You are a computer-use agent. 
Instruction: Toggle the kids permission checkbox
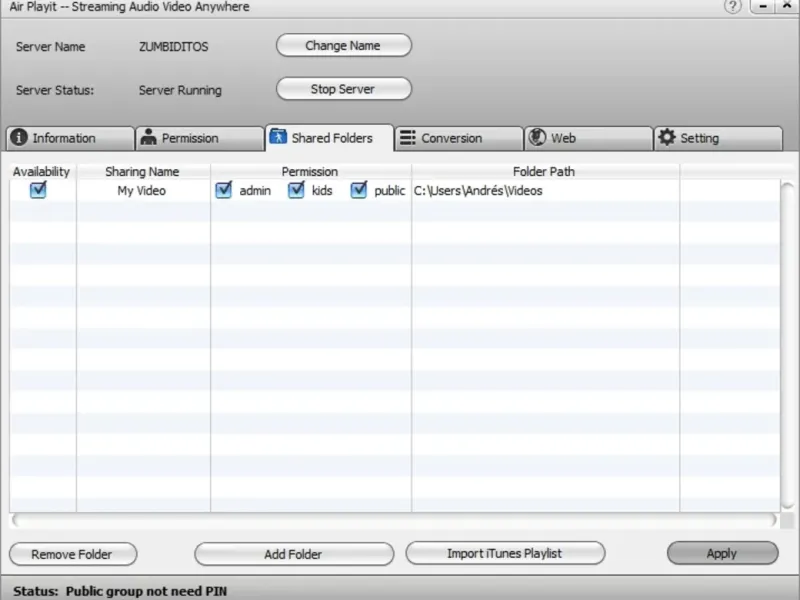(296, 190)
